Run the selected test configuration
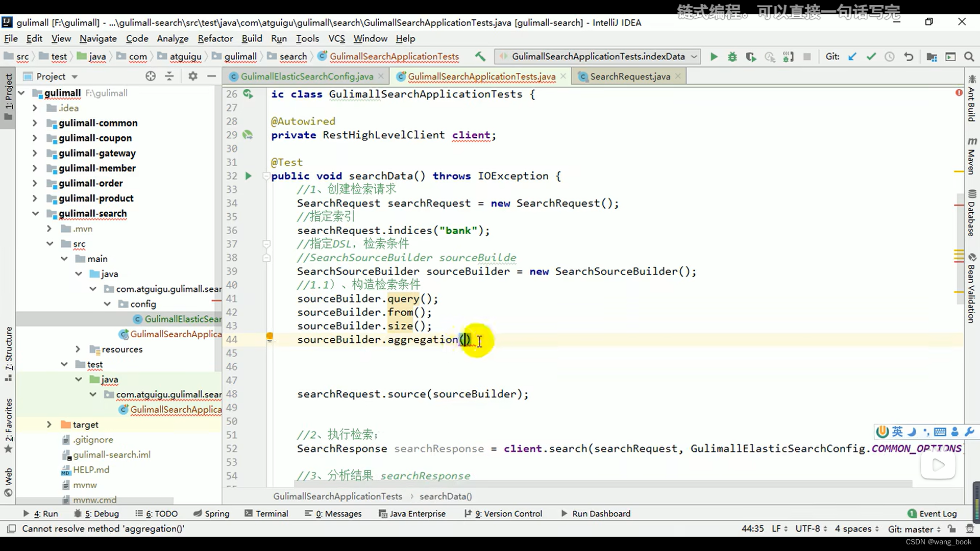 (714, 57)
